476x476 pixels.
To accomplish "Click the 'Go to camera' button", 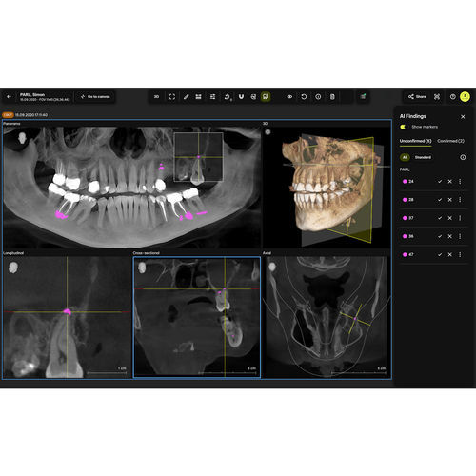I will click(x=95, y=97).
